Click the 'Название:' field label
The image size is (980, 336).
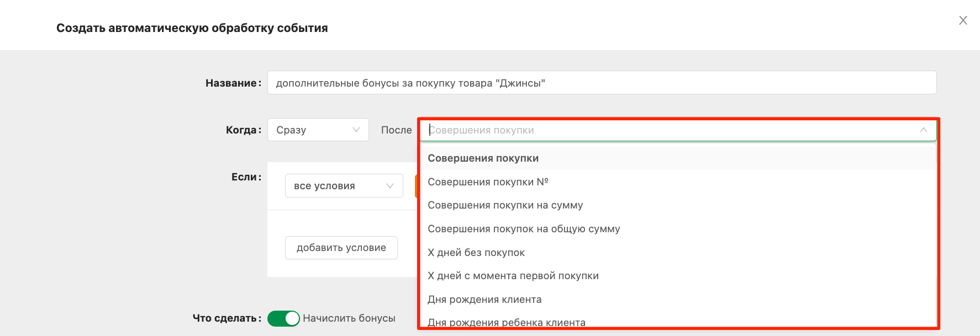[x=234, y=83]
